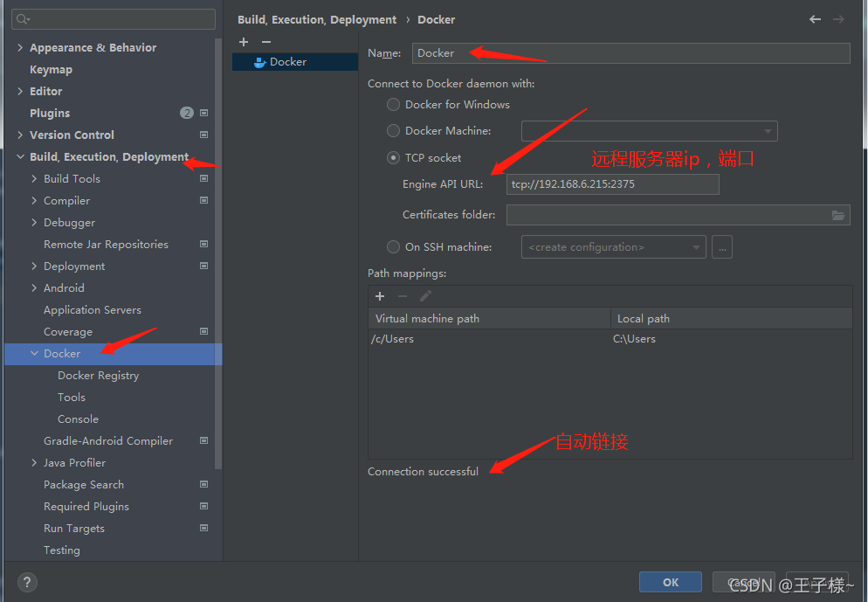Click the Plugins update count badge

point(187,113)
